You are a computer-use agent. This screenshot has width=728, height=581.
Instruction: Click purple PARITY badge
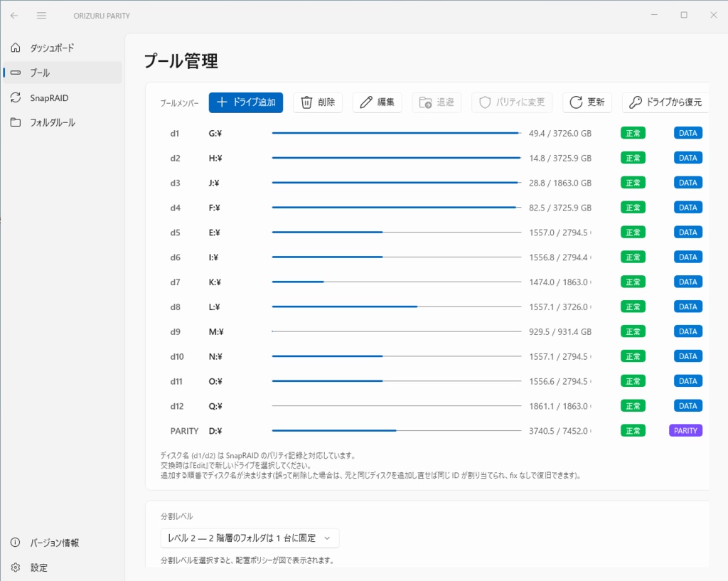685,430
